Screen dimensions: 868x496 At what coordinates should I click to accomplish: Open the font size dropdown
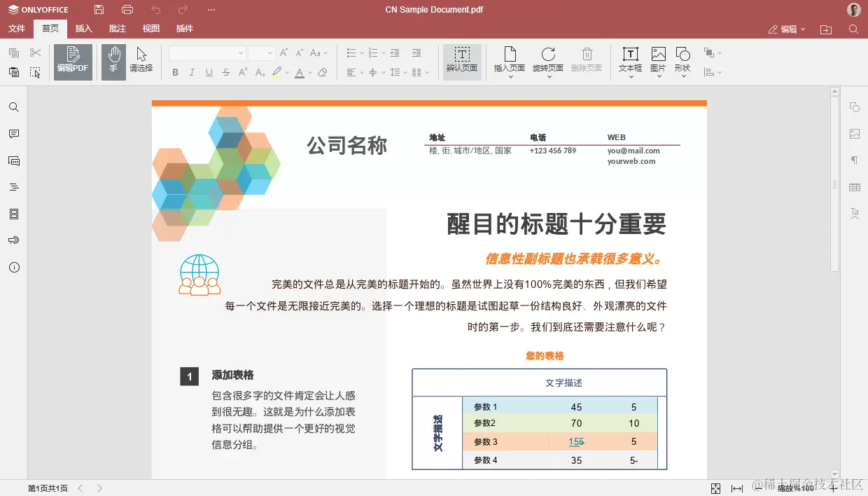coord(260,53)
